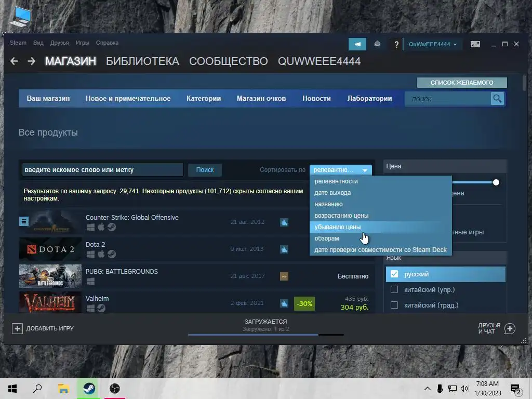Open OBS Studio from the taskbar

115,389
